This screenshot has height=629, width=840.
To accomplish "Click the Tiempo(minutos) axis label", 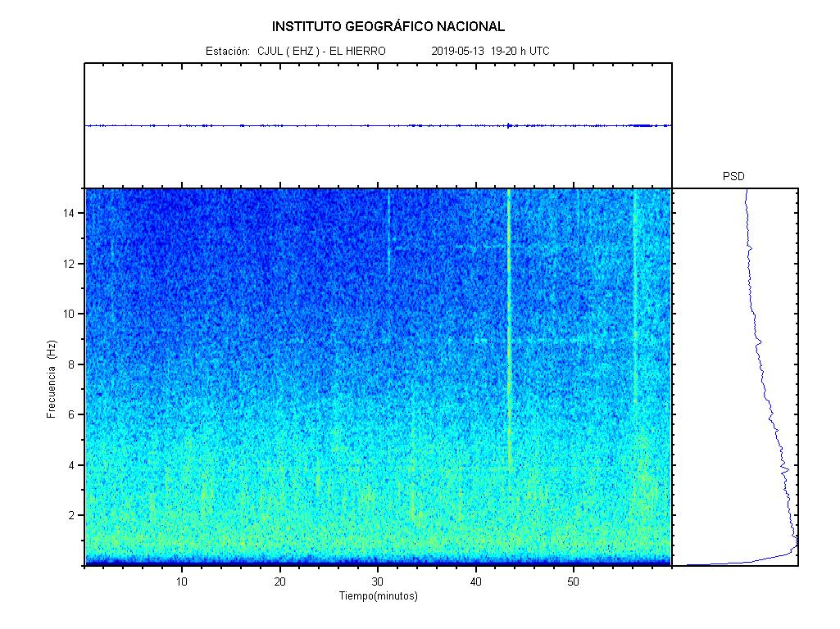I will [x=378, y=596].
